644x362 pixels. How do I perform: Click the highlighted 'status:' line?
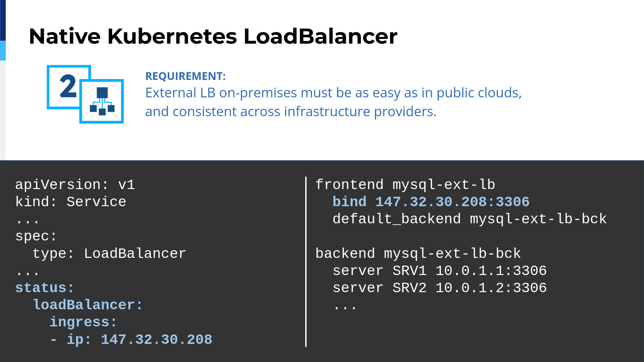point(45,288)
